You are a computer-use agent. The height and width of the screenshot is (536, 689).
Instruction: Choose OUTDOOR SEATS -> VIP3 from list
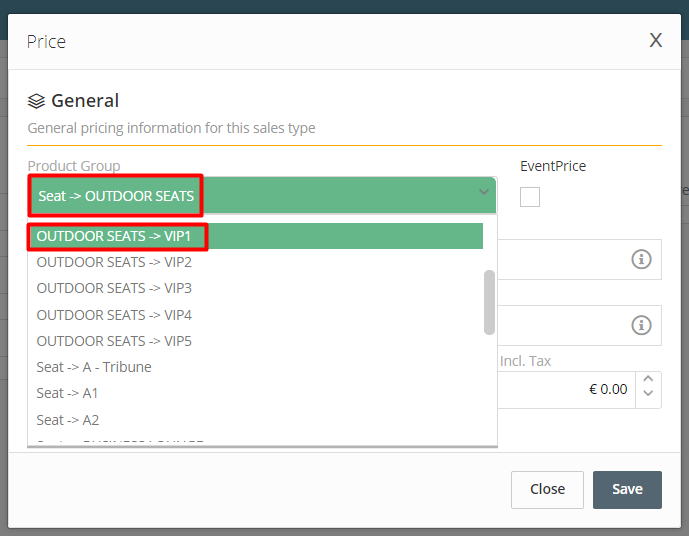255,288
